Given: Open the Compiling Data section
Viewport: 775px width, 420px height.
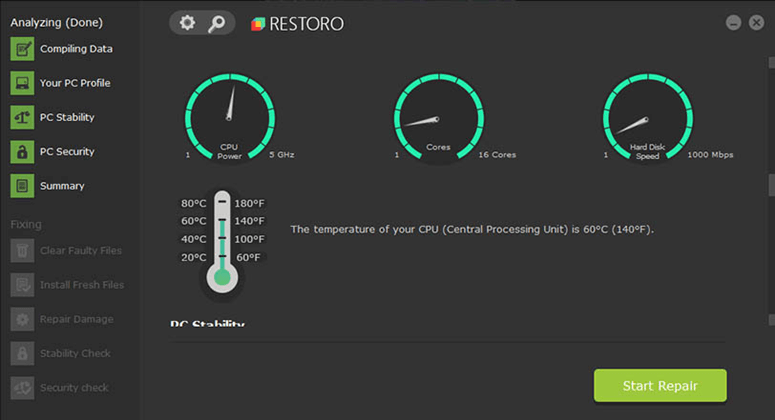Looking at the screenshot, I should [76, 49].
